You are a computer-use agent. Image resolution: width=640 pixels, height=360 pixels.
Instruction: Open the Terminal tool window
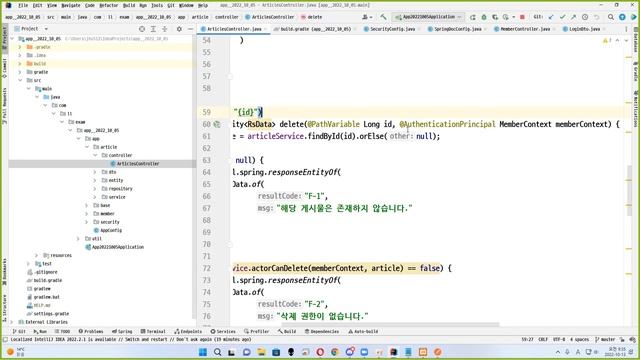coord(153,331)
